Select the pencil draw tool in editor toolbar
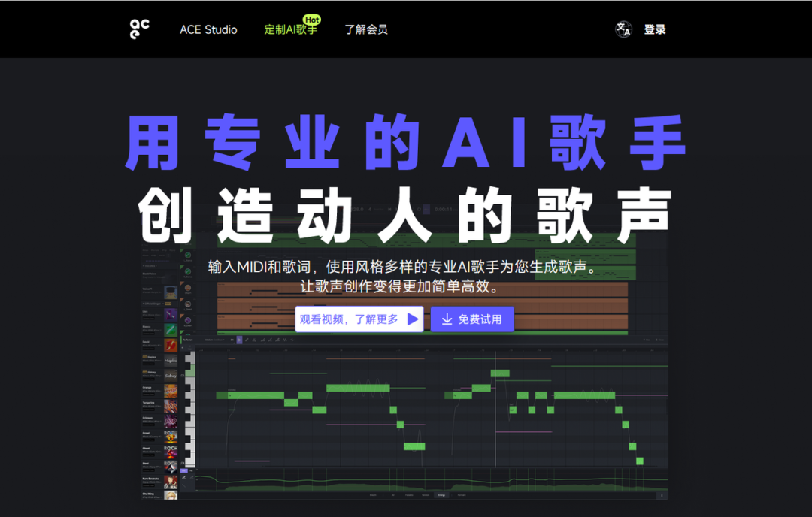The width and height of the screenshot is (812, 517). coord(247,340)
